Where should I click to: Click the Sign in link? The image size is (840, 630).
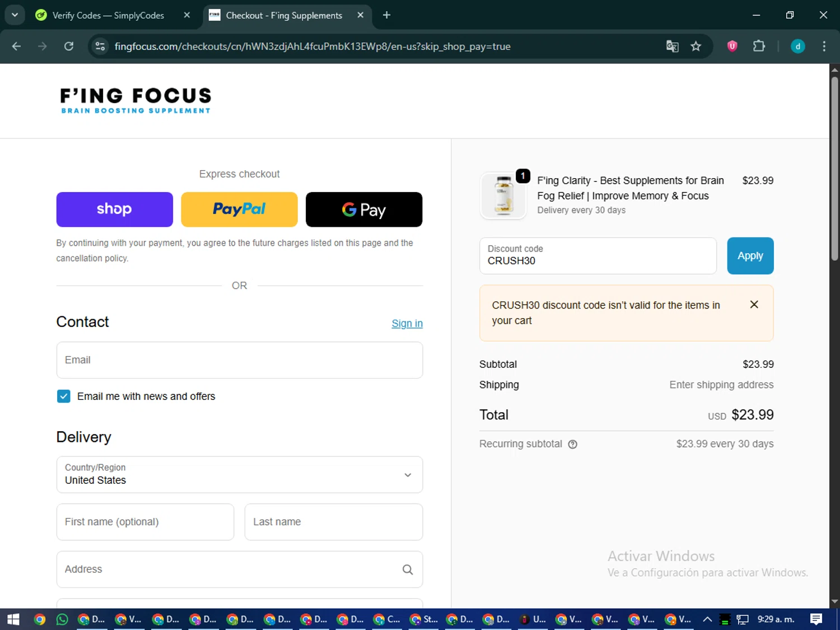(x=407, y=324)
